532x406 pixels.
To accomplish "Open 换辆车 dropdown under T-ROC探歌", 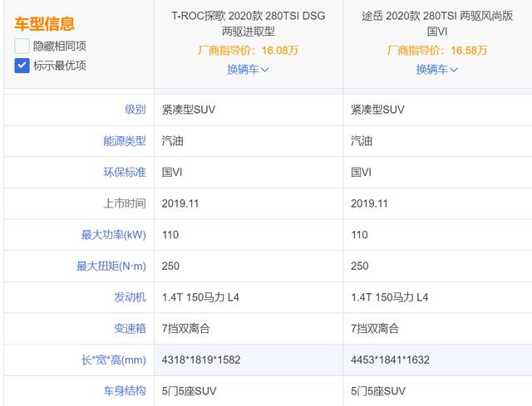I will (x=248, y=70).
